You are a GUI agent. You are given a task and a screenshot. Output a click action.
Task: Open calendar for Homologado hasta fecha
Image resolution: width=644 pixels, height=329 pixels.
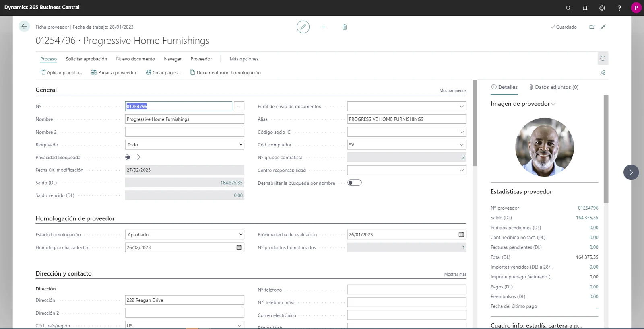click(239, 248)
